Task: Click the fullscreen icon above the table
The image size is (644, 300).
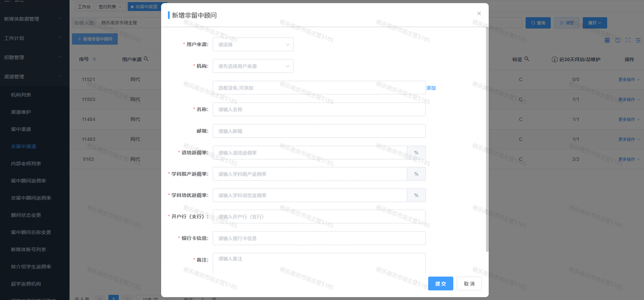Action: pos(628,40)
